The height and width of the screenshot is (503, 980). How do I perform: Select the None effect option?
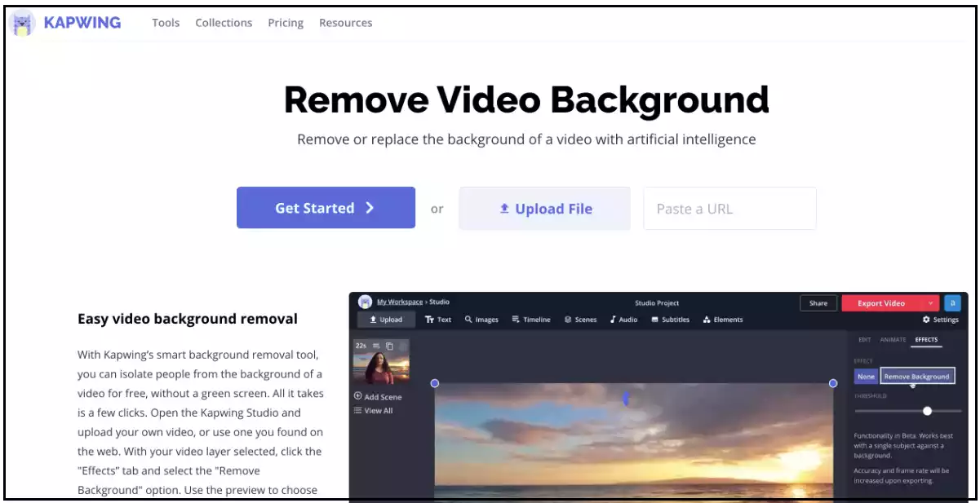click(867, 377)
